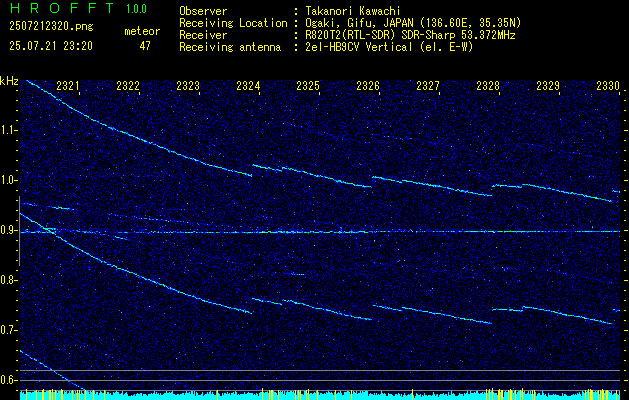Click the Receiving antenna label
The image size is (629, 400).
coord(230,47)
